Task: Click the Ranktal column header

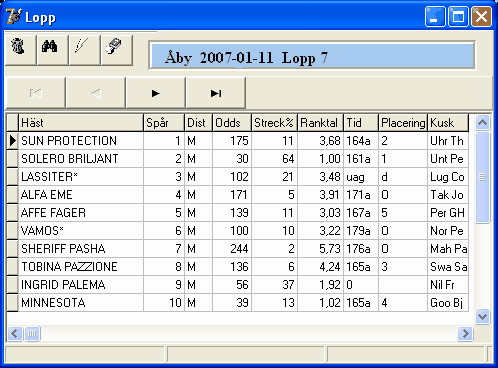Action: pos(320,123)
